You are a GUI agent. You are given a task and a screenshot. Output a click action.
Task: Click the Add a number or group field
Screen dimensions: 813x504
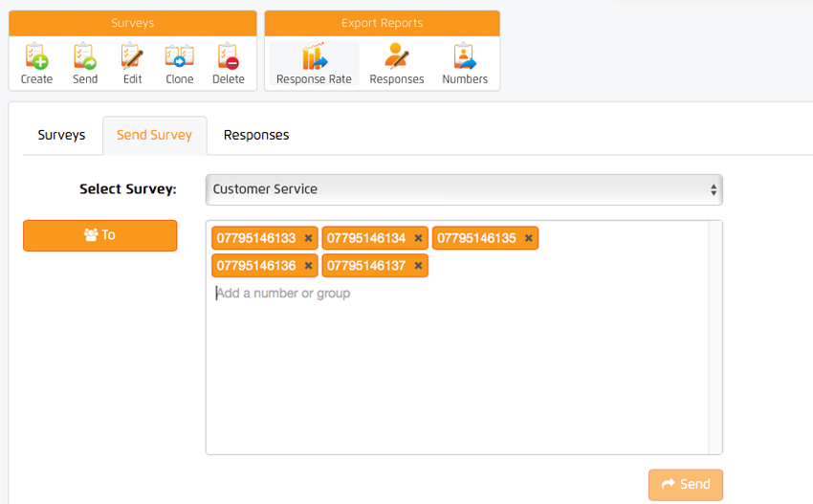pyautogui.click(x=383, y=294)
